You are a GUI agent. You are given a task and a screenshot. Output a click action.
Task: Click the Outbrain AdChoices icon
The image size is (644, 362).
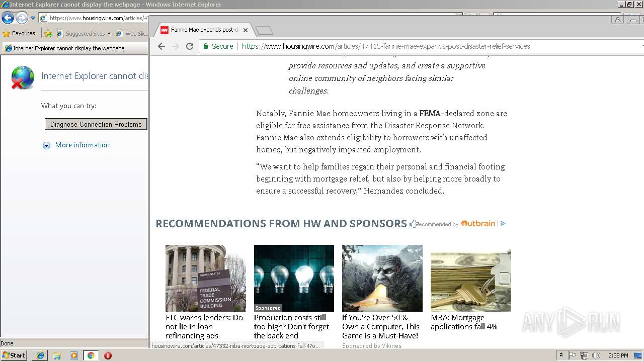coord(503,224)
